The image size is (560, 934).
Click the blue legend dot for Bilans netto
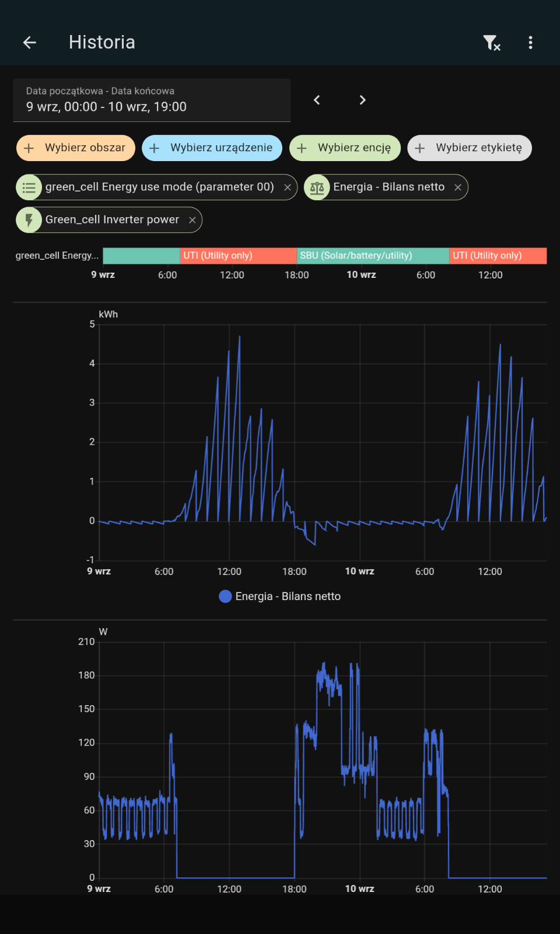click(x=225, y=597)
